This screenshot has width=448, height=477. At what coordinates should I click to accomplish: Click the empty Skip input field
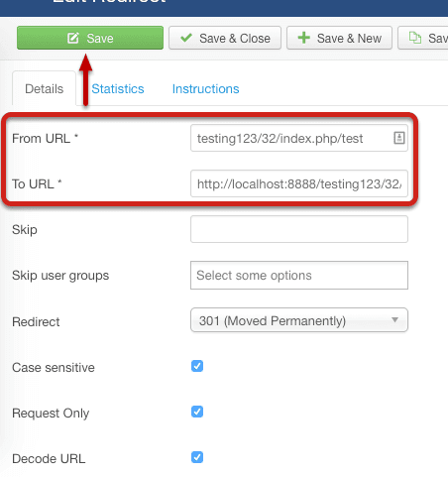299,229
